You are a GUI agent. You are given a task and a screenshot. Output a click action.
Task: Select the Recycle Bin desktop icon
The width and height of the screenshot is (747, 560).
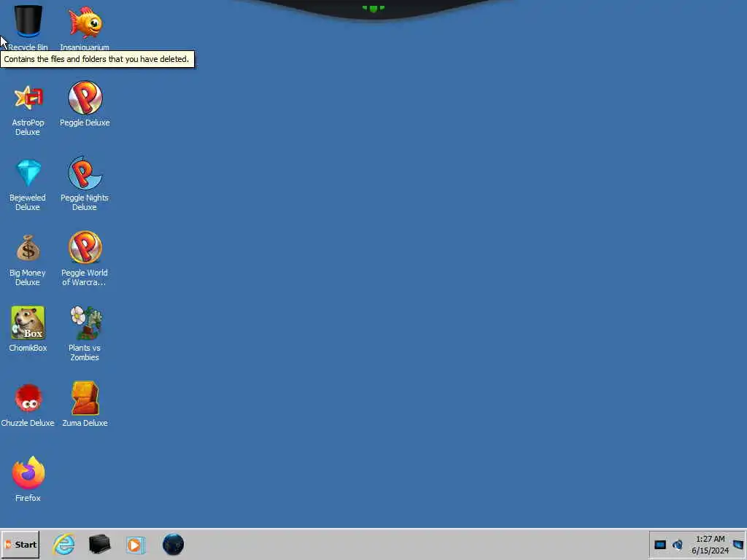(28, 21)
